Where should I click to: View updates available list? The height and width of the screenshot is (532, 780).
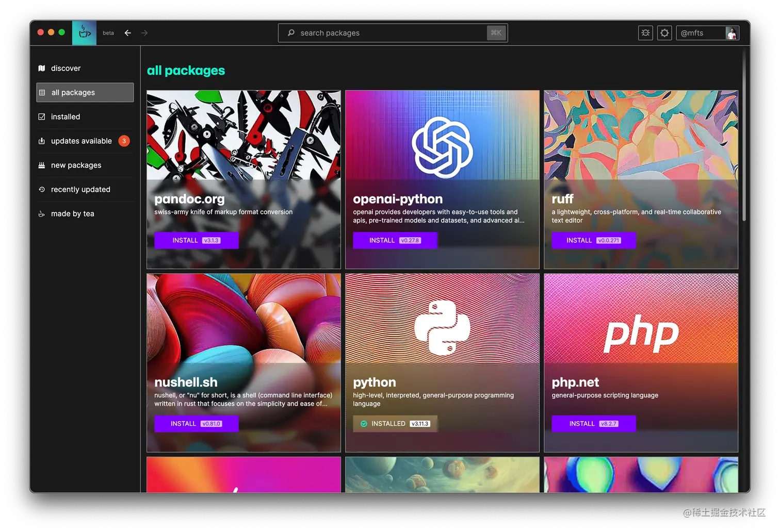pyautogui.click(x=85, y=141)
